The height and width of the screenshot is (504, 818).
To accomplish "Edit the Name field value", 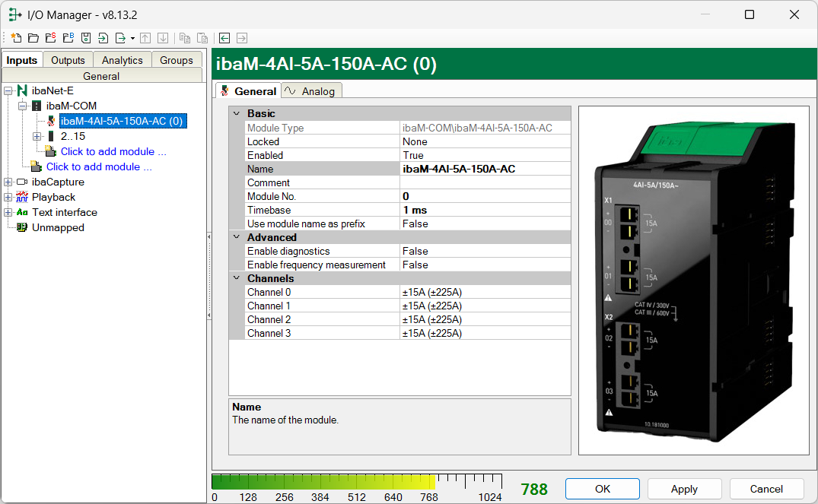I will point(485,169).
